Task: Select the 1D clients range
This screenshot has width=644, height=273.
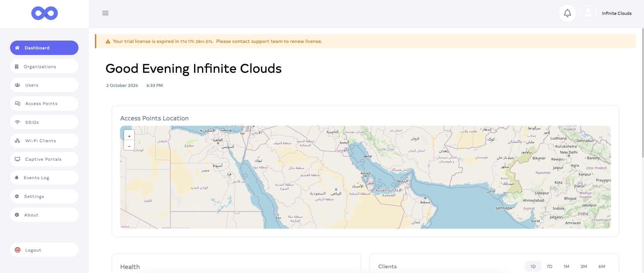Action: (533, 266)
